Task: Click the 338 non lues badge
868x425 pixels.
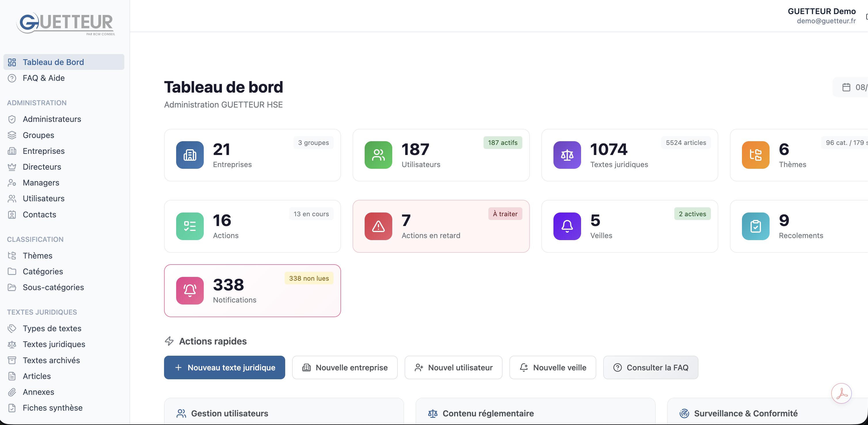Action: click(309, 278)
